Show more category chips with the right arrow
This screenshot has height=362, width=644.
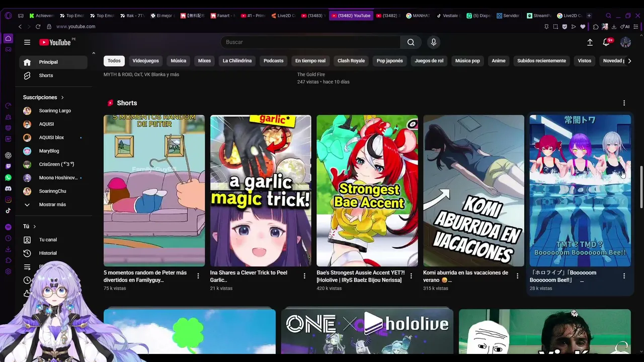(629, 61)
